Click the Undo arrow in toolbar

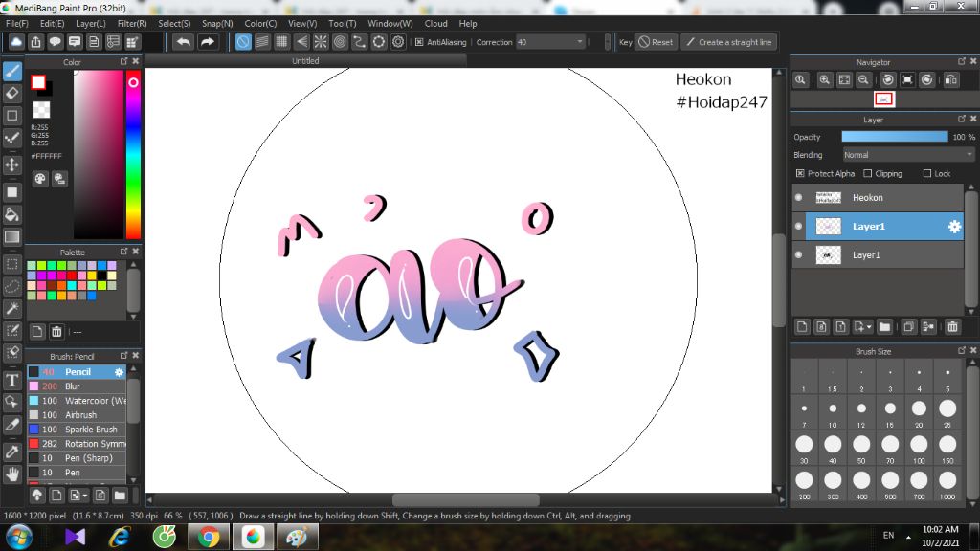(x=183, y=42)
